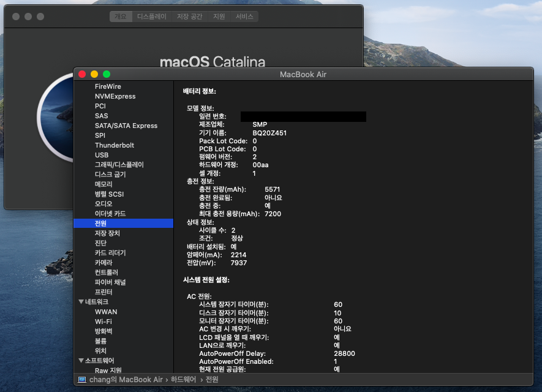This screenshot has height=392, width=542.
Task: Click the 암페어 value 2214
Action: click(238, 255)
